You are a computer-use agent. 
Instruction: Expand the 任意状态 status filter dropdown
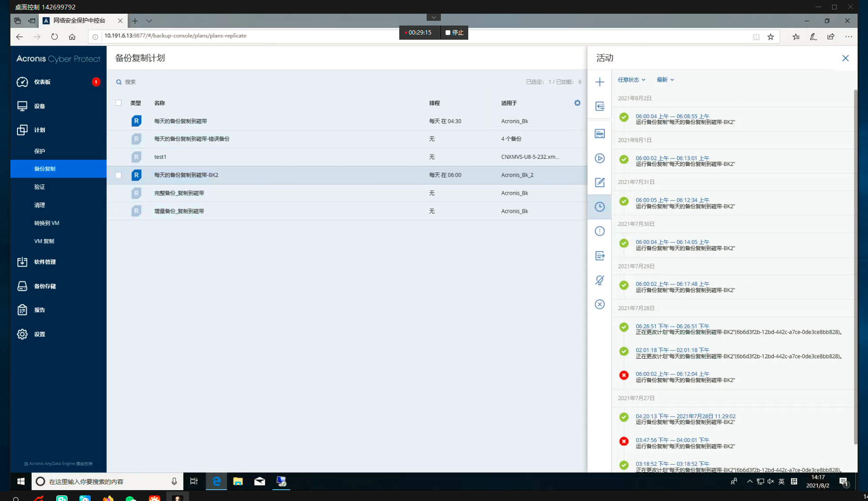[631, 80]
